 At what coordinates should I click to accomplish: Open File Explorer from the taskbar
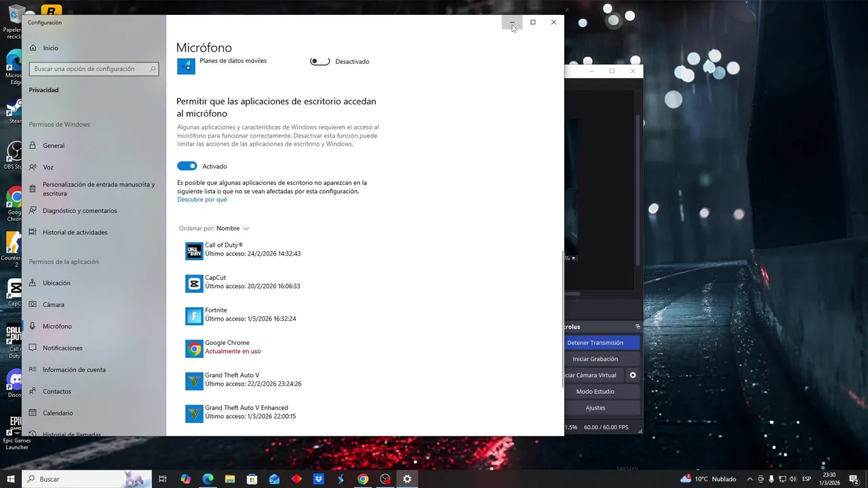(x=230, y=479)
